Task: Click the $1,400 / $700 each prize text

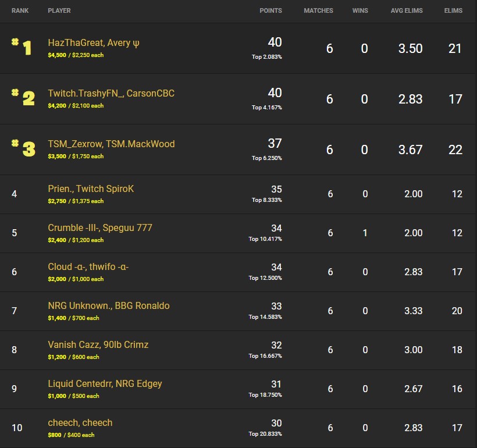Action: [74, 318]
